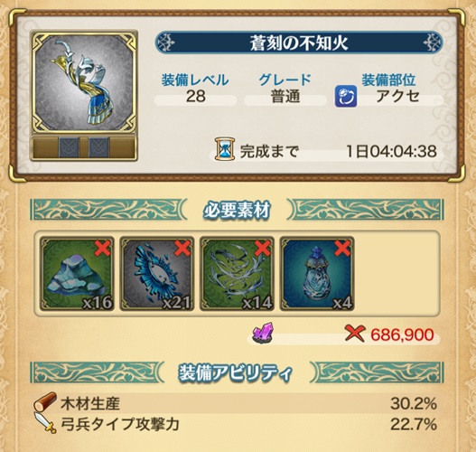476x452 pixels.
Task: Select the 弓兵タイプ攻撃力 ability row
Action: coord(236,424)
